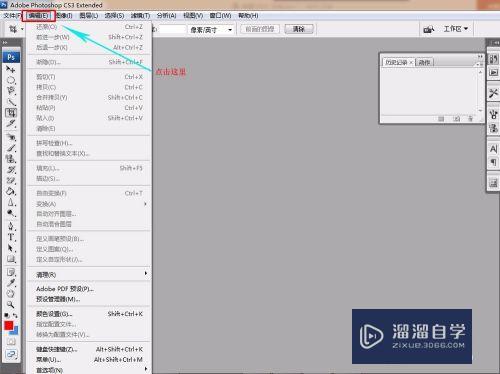500x374 pixels.
Task: Open the Paragraph panel dock icon
Action: 493,162
